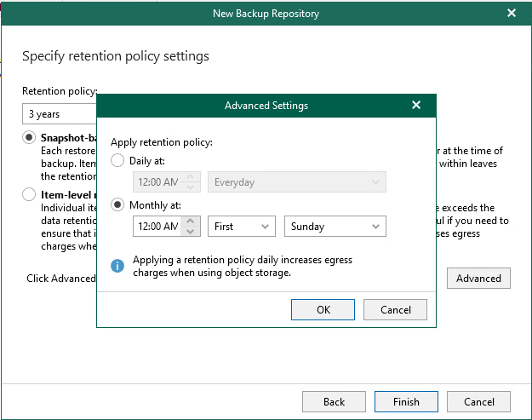Click Finish in the New Backup Repository wizard

[406, 402]
